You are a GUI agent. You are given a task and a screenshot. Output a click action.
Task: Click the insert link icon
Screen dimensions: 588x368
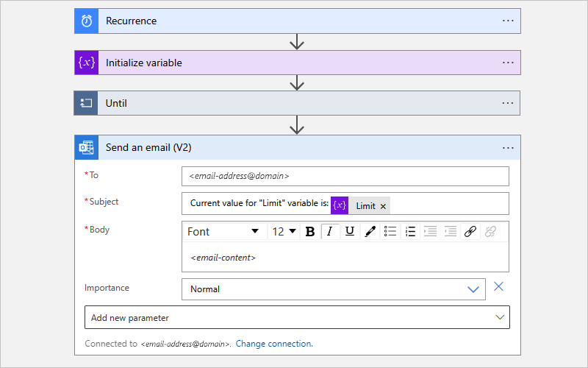[470, 231]
